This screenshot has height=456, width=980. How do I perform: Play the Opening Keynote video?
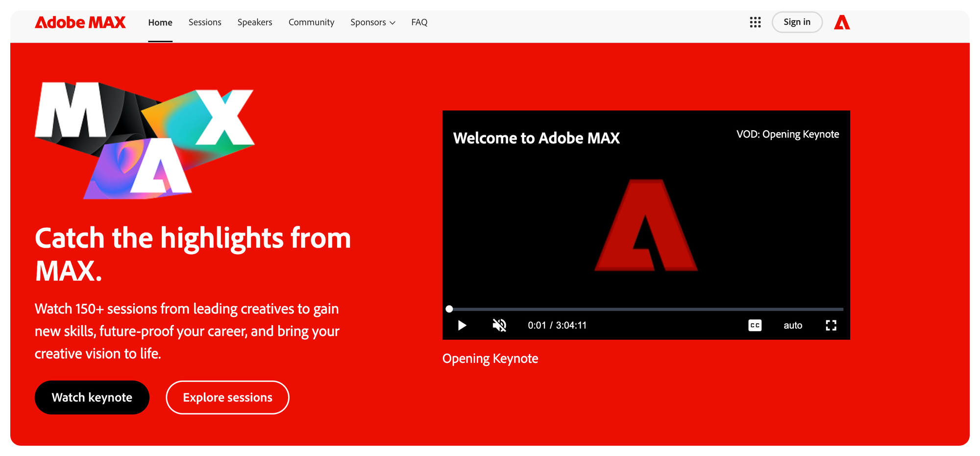462,325
